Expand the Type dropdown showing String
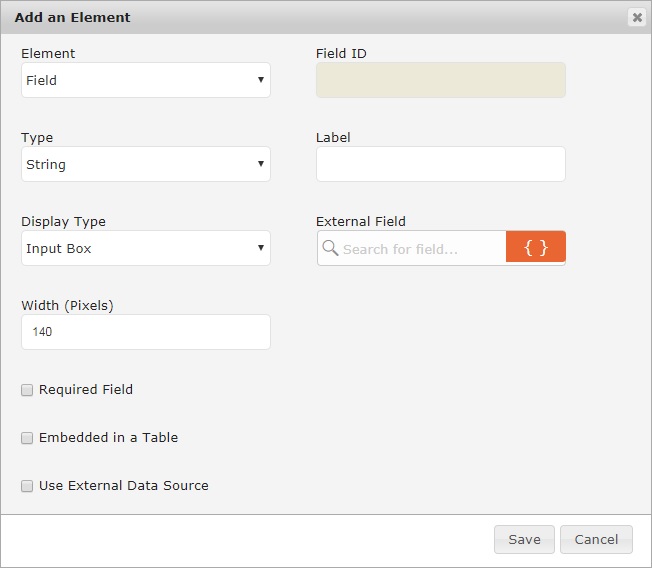Image resolution: width=652 pixels, height=568 pixels. point(146,164)
